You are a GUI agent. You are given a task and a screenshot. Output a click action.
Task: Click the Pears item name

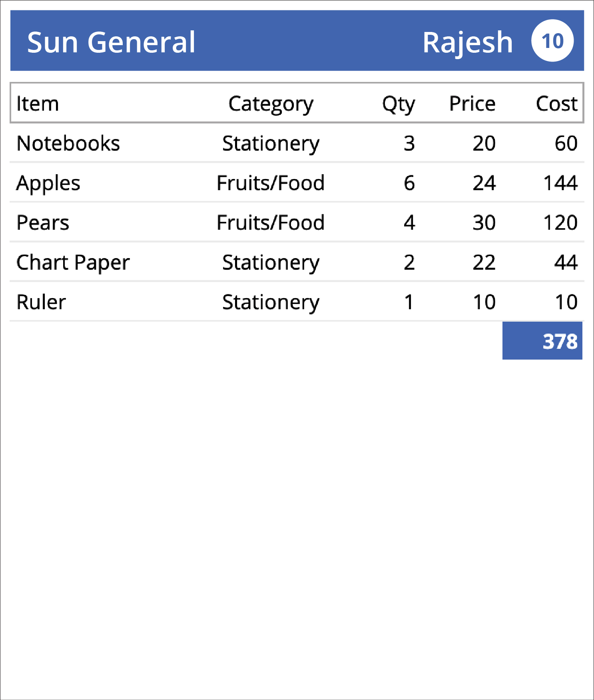pyautogui.click(x=43, y=223)
